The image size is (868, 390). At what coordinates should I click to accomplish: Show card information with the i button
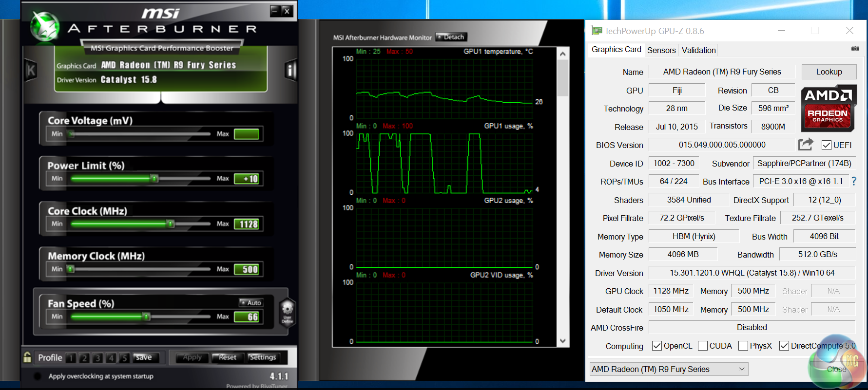291,71
